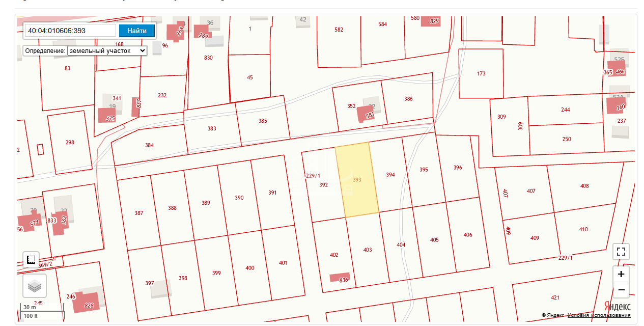Click the Яндекс logo

coord(617,306)
